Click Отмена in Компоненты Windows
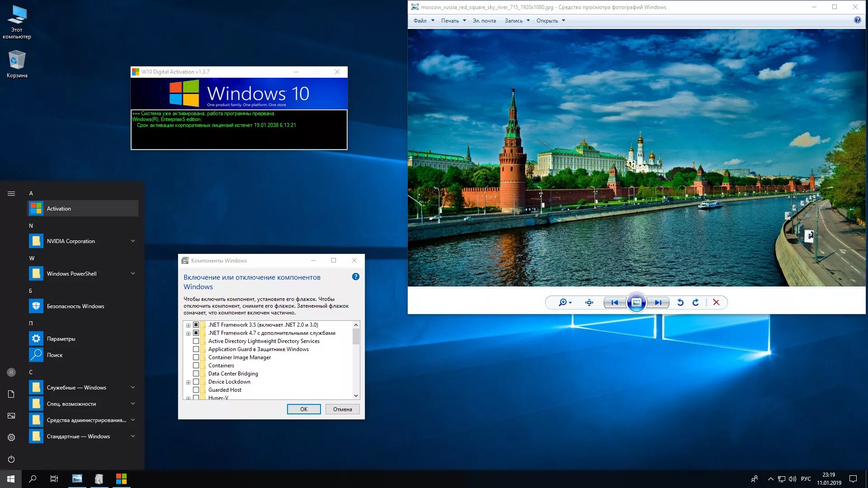The width and height of the screenshot is (868, 488). [x=342, y=409]
